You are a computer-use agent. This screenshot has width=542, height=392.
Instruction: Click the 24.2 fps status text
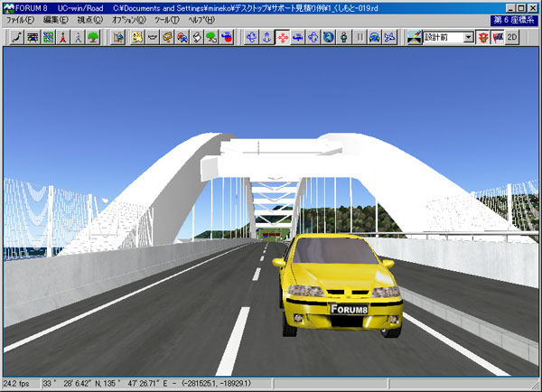tap(16, 383)
